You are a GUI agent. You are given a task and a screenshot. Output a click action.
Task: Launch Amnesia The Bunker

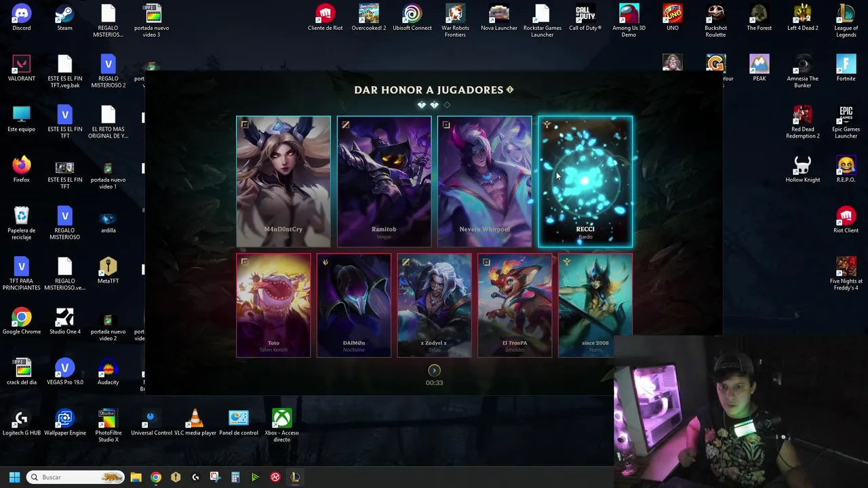pos(803,71)
